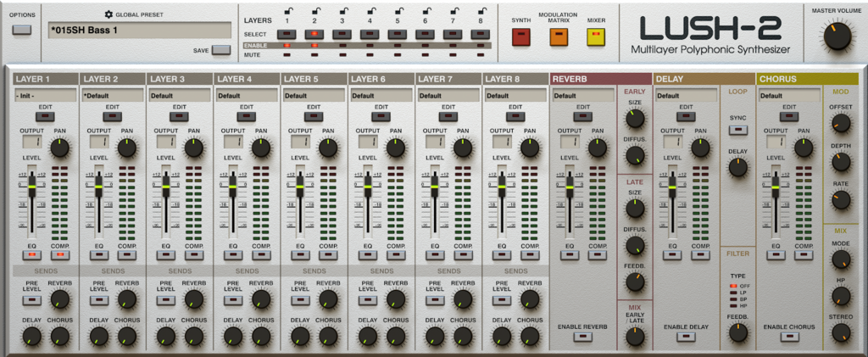Viewport: 868px width, 357px height.
Task: Select the LP filter type LED
Action: (733, 292)
